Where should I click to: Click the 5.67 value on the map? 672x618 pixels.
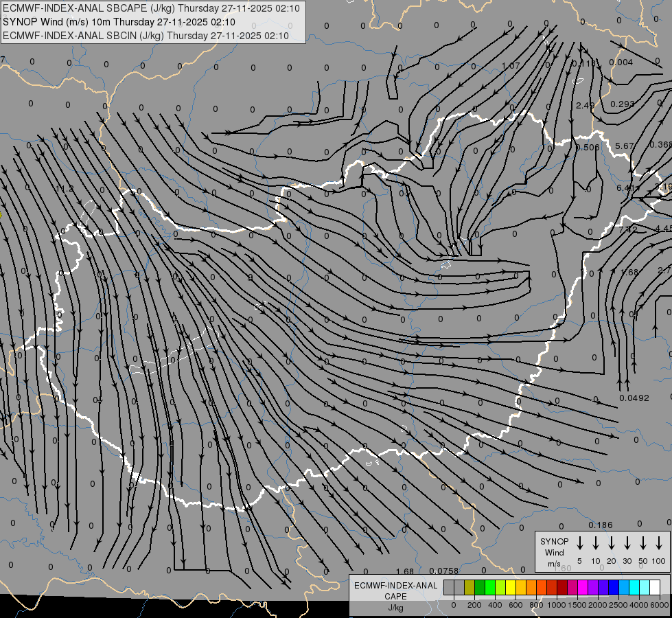coord(625,146)
